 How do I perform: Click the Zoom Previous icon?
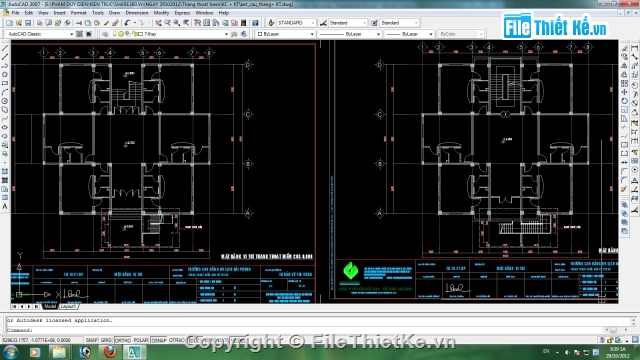(x=186, y=23)
